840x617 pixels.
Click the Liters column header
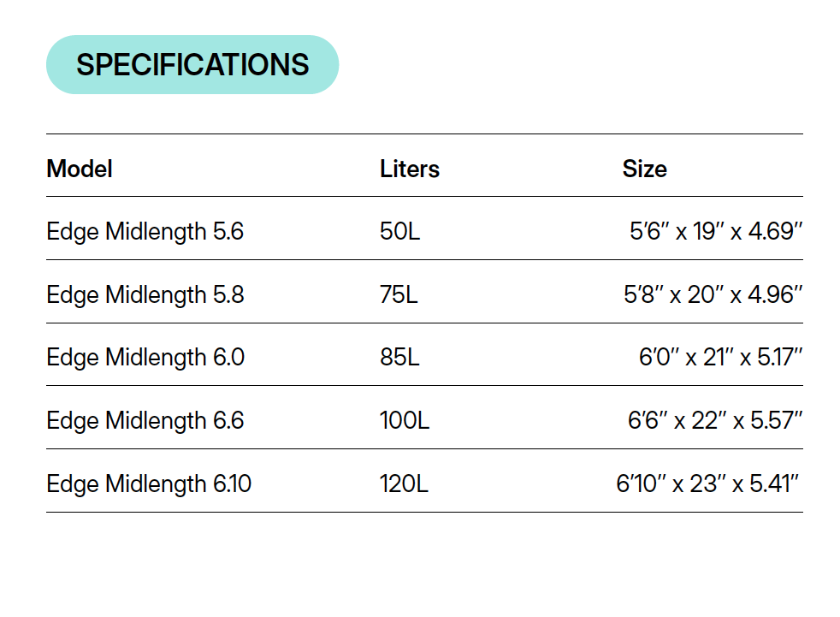[410, 169]
